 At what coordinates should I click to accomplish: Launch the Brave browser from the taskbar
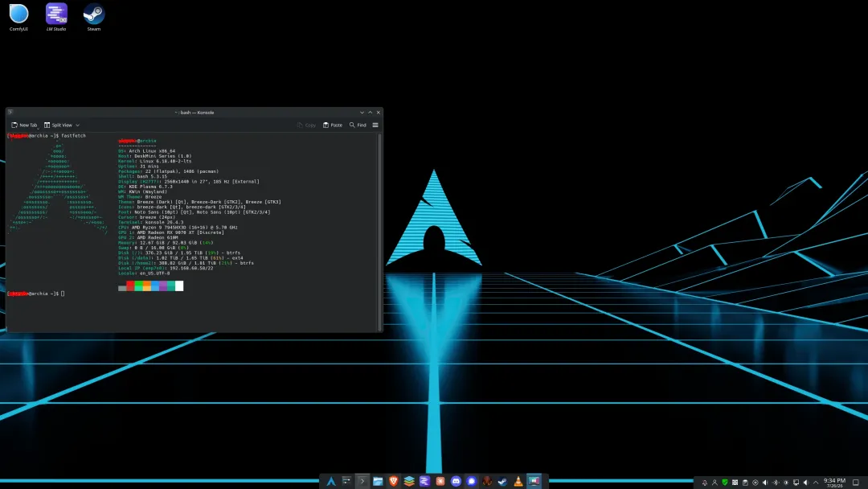click(x=394, y=481)
